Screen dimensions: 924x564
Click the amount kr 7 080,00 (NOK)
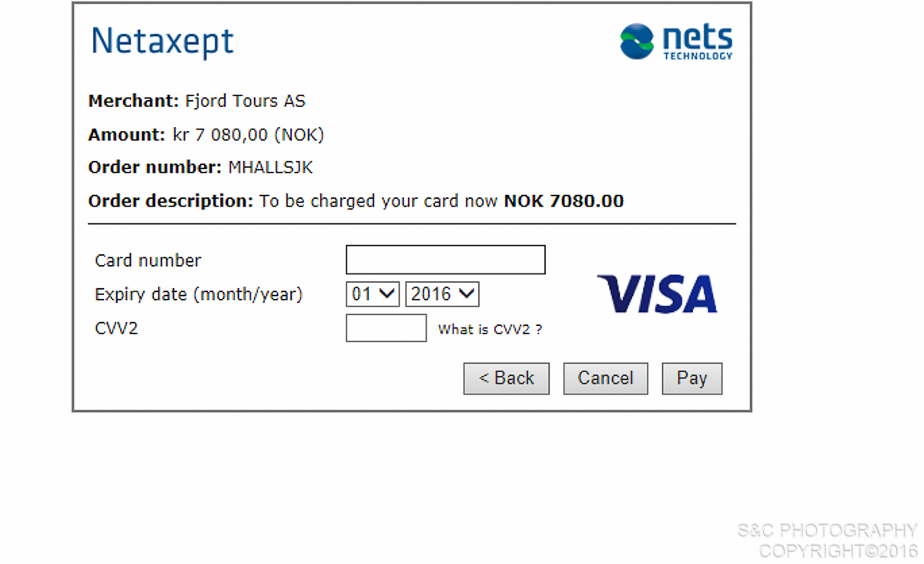[x=248, y=135]
